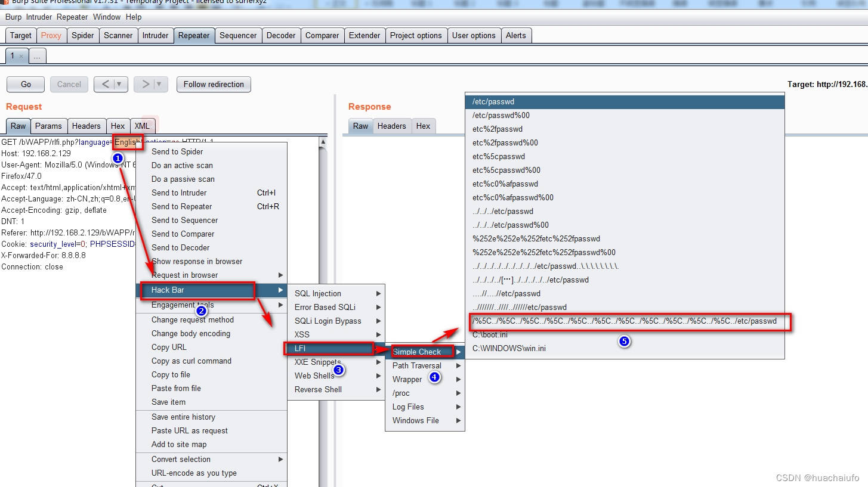Expand the SQL Injection submenu
The width and height of the screenshot is (868, 487).
(x=336, y=293)
